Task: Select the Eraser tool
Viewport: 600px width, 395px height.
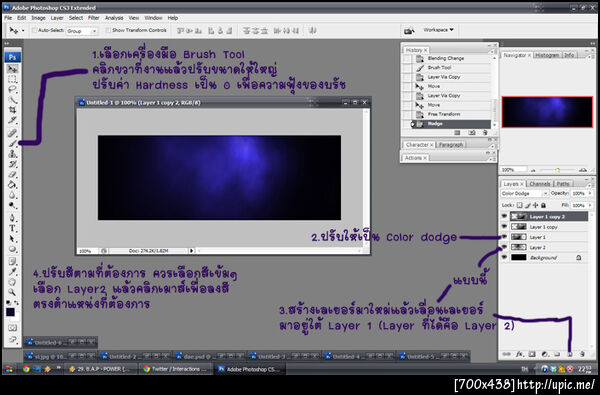Action: pos(13,175)
